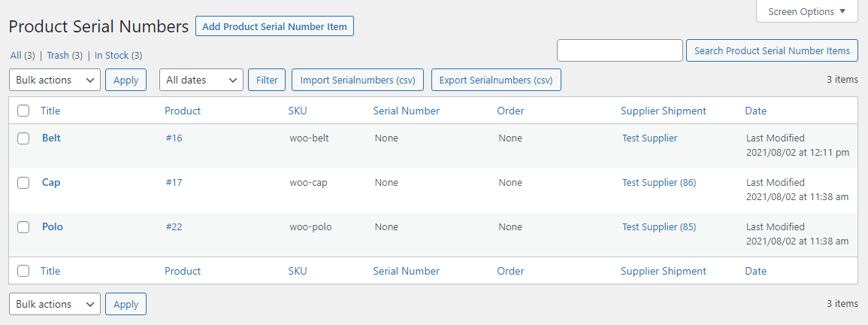Click the Export Serialnumbers (csv) button
The image size is (868, 325).
[496, 80]
